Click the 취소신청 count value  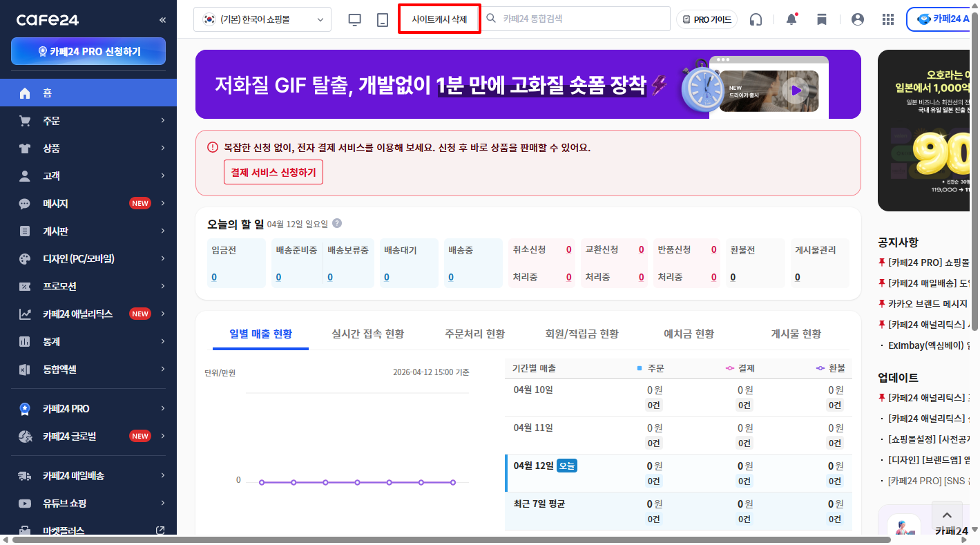tap(569, 249)
